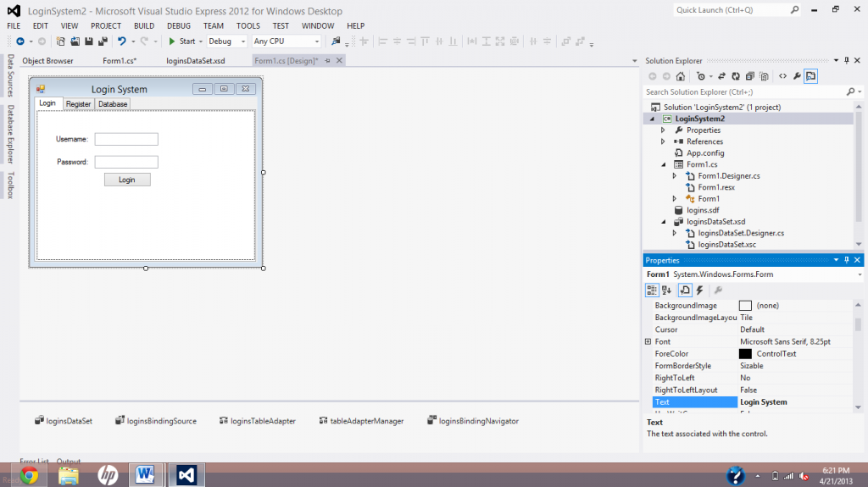Open File Explorer from the taskbar
The width and height of the screenshot is (868, 487).
point(69,475)
